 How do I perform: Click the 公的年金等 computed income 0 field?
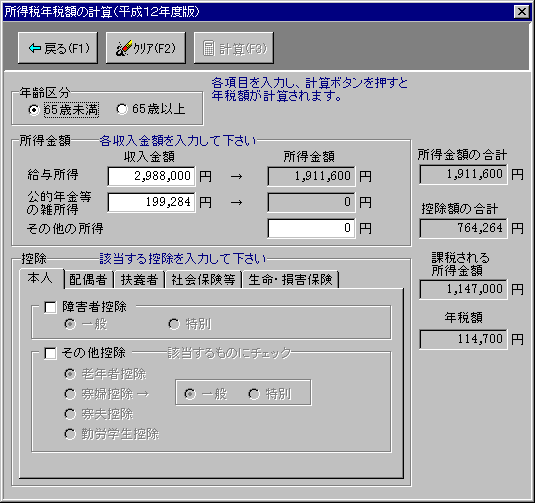tap(312, 202)
